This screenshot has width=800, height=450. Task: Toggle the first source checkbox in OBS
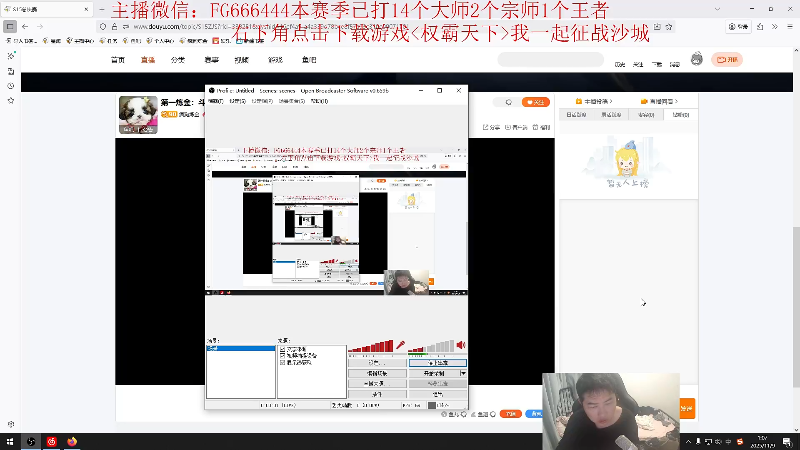pyautogui.click(x=282, y=349)
